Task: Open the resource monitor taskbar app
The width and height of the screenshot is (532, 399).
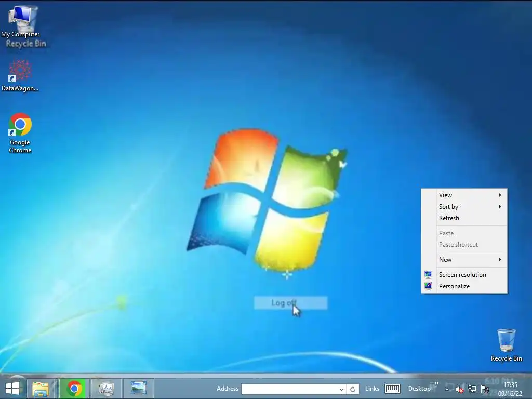Action: tap(106, 389)
